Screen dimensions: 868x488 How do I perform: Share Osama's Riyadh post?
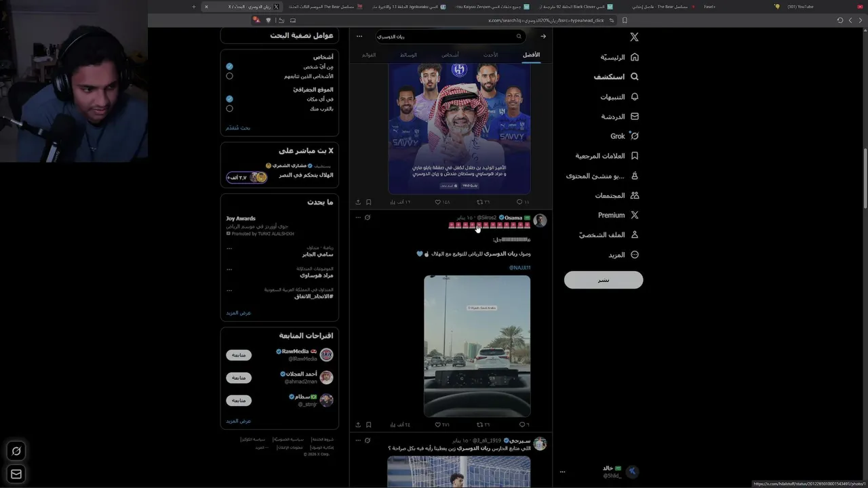pyautogui.click(x=358, y=425)
